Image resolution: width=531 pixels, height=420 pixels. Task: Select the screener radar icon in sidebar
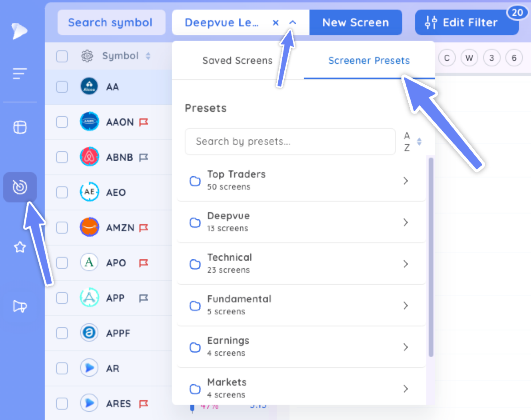[20, 187]
